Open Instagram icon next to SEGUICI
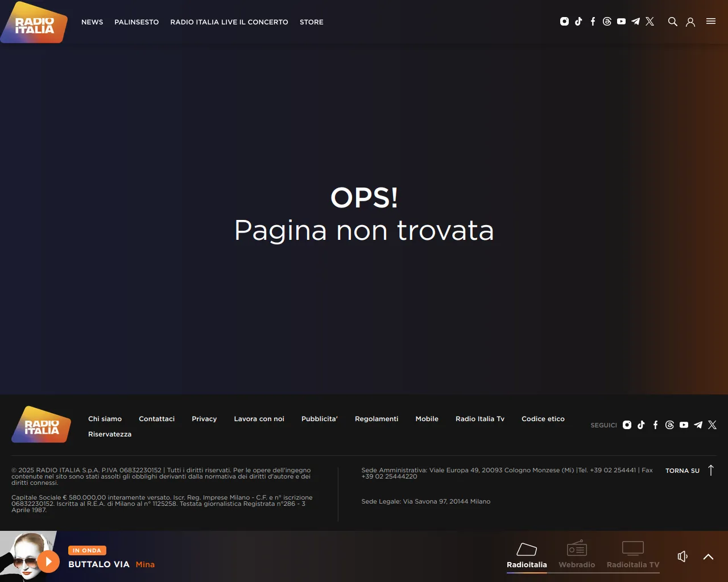The width and height of the screenshot is (728, 582). (x=627, y=425)
